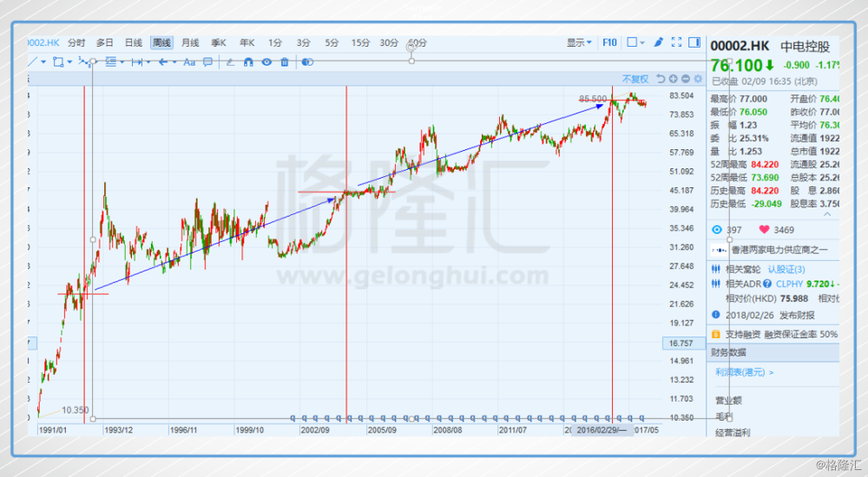Switch to 分时 intraday tab

coord(76,42)
